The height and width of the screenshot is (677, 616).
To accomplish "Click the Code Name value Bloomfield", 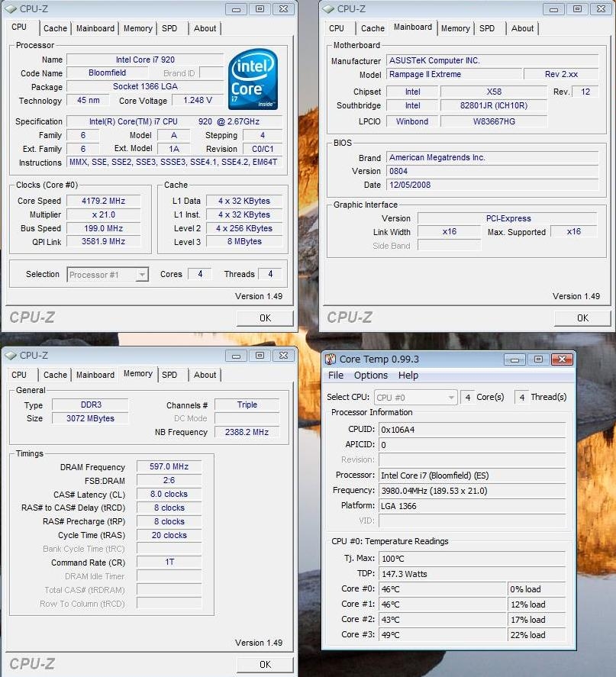I will point(107,73).
